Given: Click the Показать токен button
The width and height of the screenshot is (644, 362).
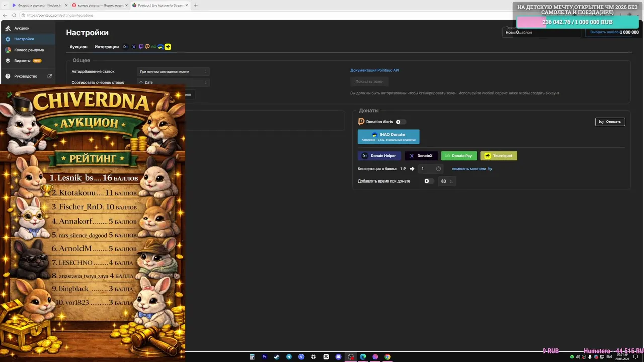Looking at the screenshot, I should pyautogui.click(x=369, y=81).
